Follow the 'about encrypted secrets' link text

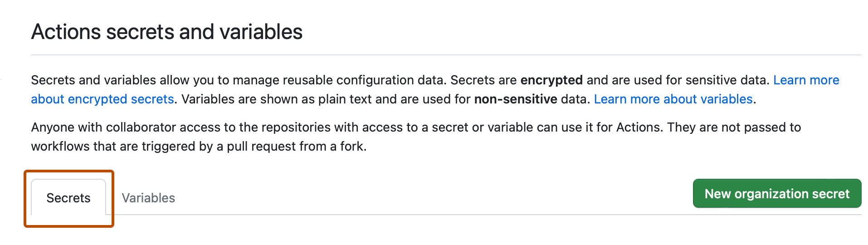point(102,99)
